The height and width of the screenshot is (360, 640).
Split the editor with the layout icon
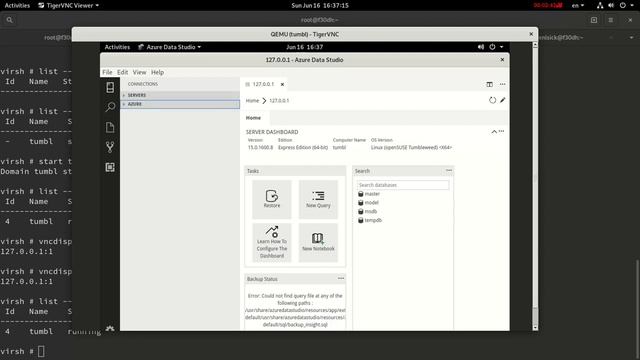[489, 84]
